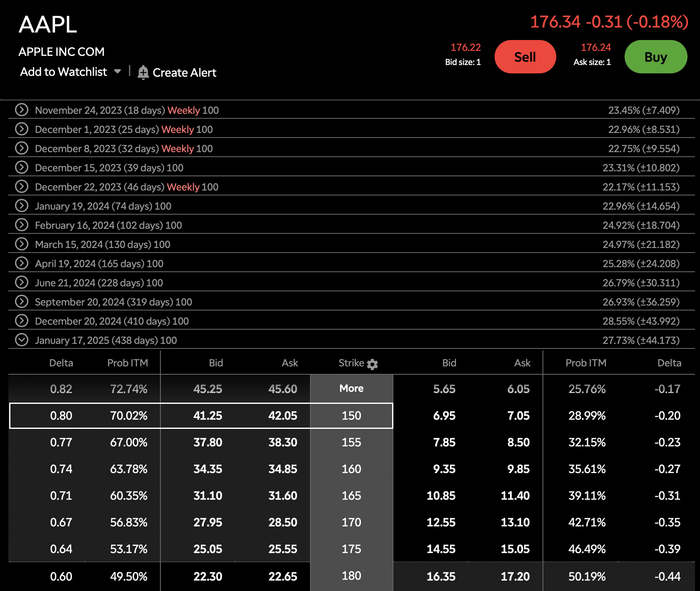The height and width of the screenshot is (591, 700).
Task: Click the red Sell button
Action: point(525,57)
